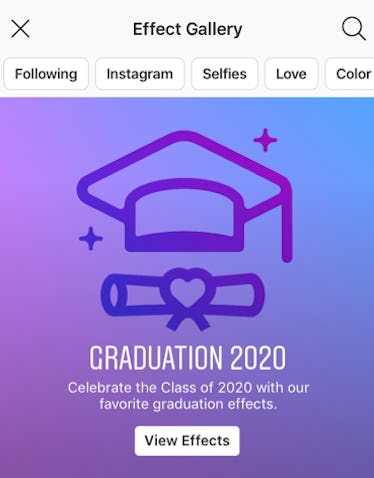
Task: Click the sparkle star left of the cap
Action: [x=91, y=238]
